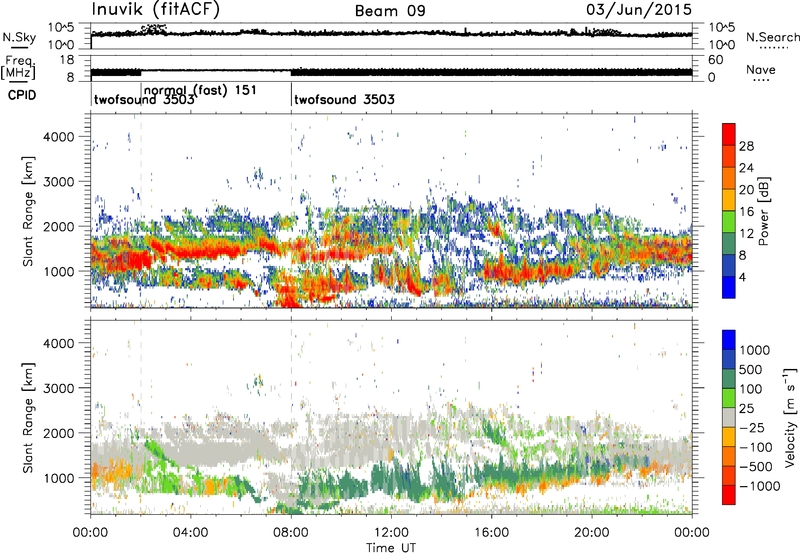800x554 pixels.
Task: Select the "N.Search" legend label
Action: [x=772, y=37]
